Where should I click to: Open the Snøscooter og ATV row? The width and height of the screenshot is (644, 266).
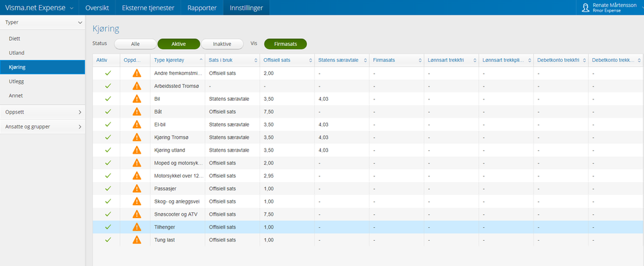(x=367, y=214)
